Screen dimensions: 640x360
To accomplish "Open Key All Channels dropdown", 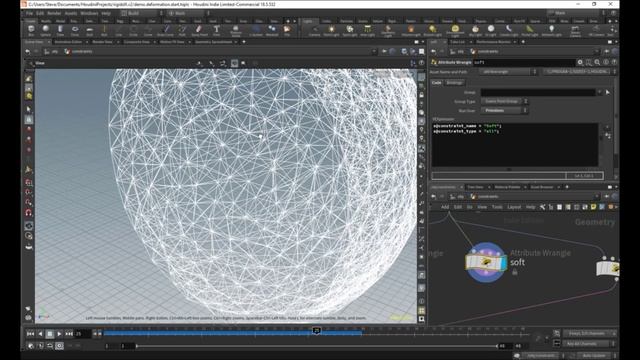I will (x=589, y=344).
